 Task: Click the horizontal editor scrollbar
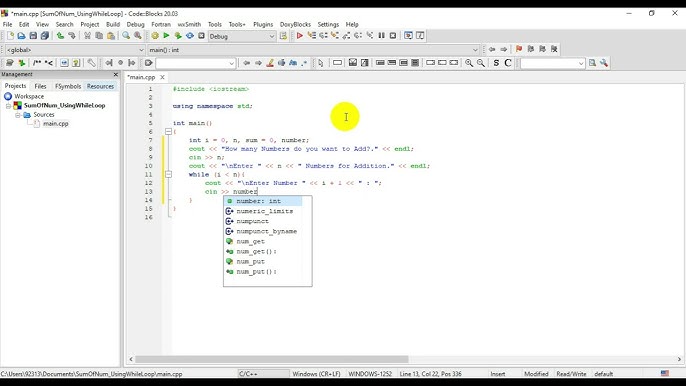(x=272, y=359)
